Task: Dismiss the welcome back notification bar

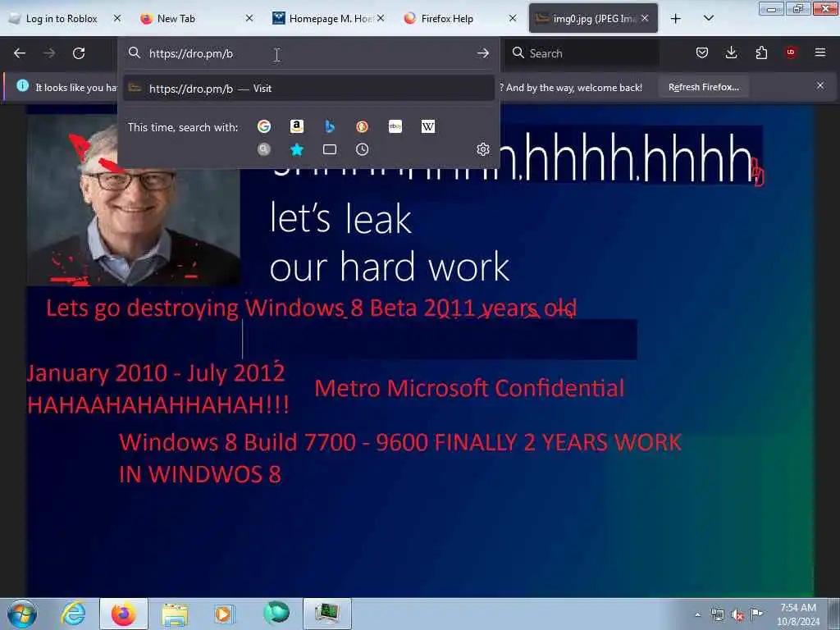Action: [820, 85]
